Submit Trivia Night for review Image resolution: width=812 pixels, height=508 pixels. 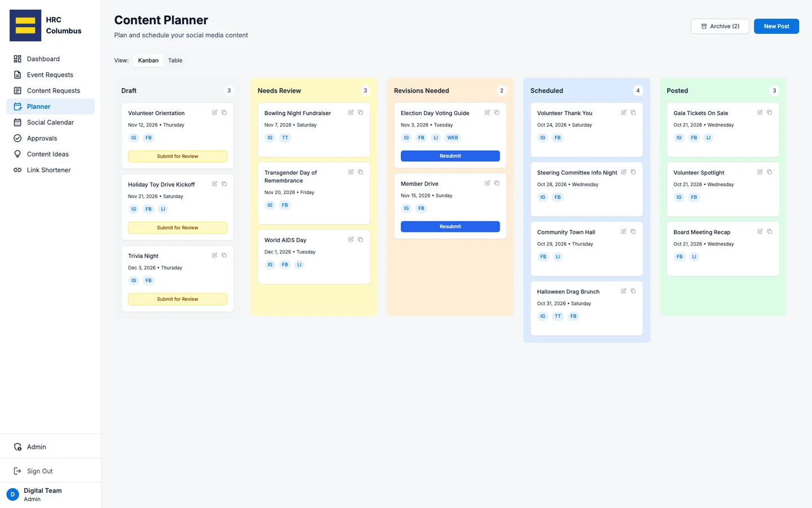(178, 299)
